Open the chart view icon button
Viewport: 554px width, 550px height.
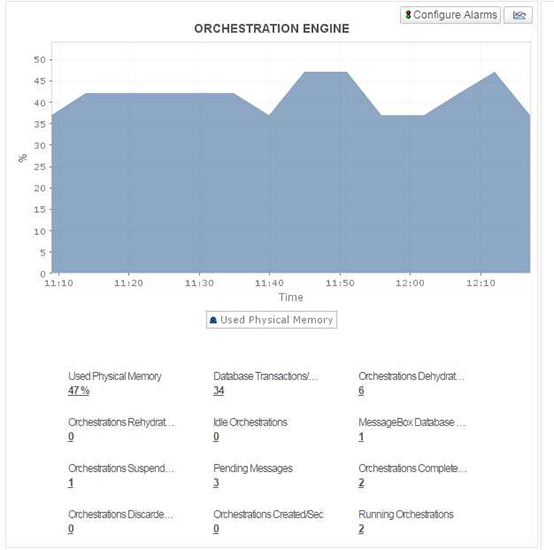(x=518, y=15)
